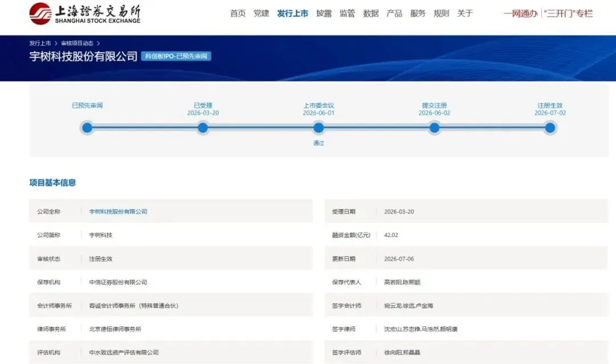Go to the 数据 navigation menu

click(371, 13)
